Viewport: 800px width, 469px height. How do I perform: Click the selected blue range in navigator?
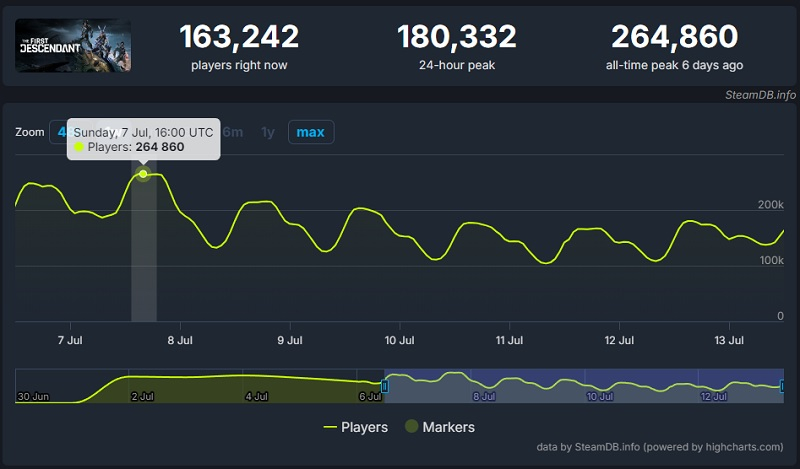click(584, 386)
